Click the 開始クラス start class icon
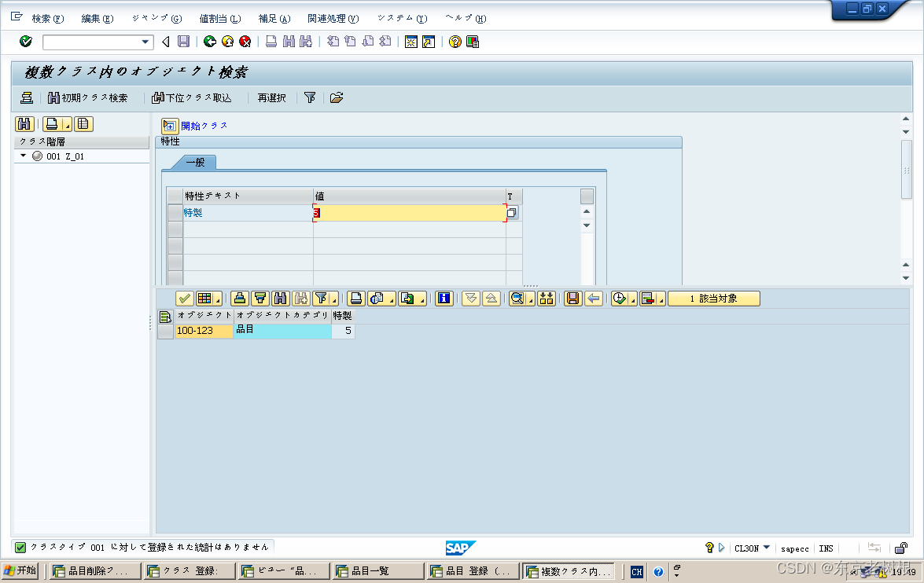The height and width of the screenshot is (583, 924). click(170, 125)
